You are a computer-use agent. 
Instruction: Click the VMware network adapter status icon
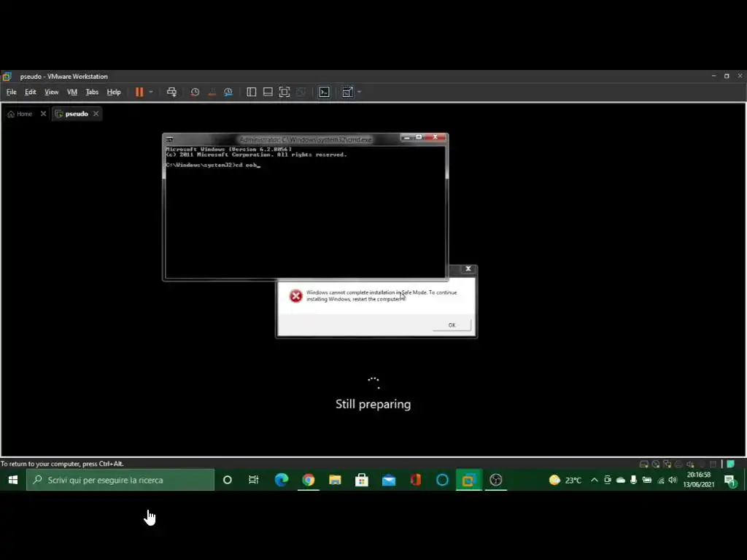pos(667,464)
